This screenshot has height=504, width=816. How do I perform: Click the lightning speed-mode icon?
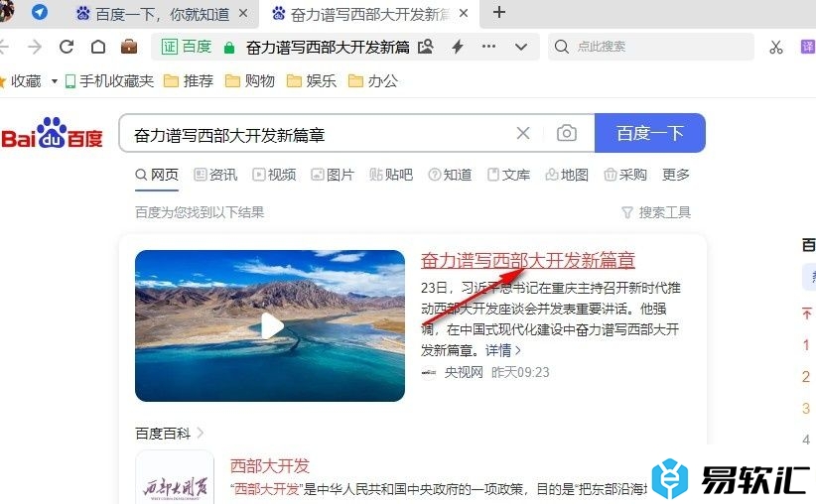pyautogui.click(x=458, y=47)
